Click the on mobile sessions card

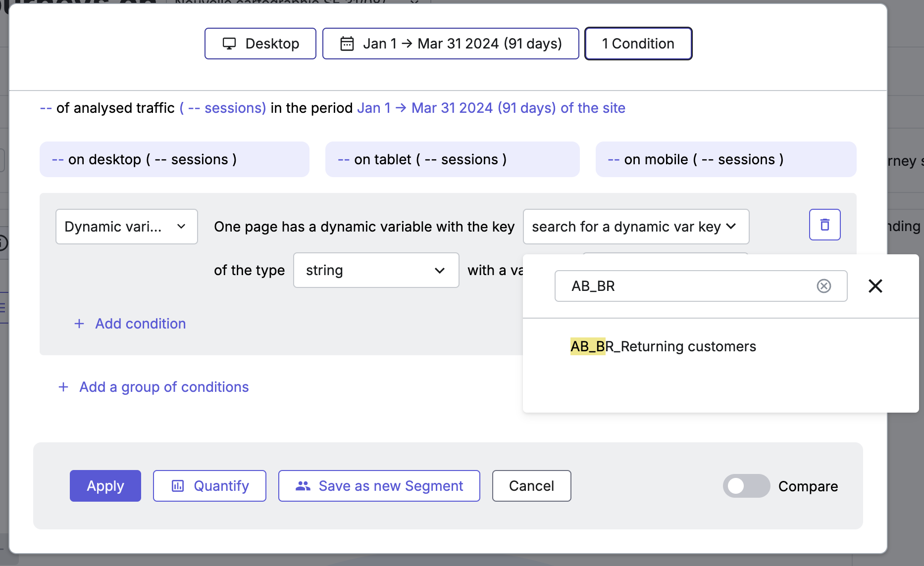pos(726,159)
